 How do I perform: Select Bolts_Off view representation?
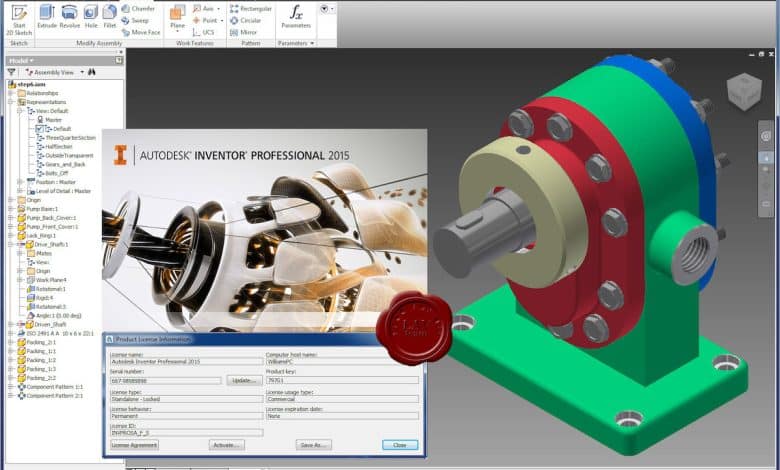56,173
